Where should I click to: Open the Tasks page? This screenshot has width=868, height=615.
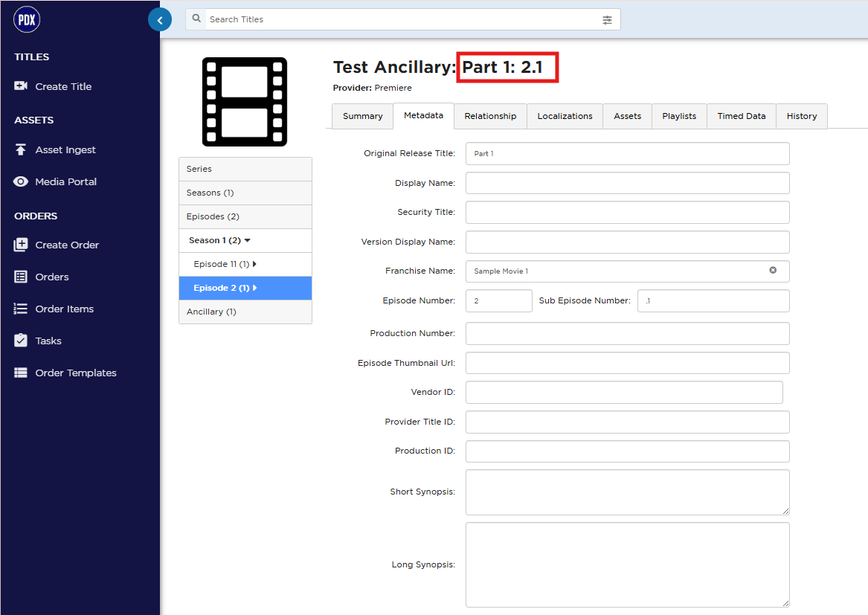[x=48, y=341]
